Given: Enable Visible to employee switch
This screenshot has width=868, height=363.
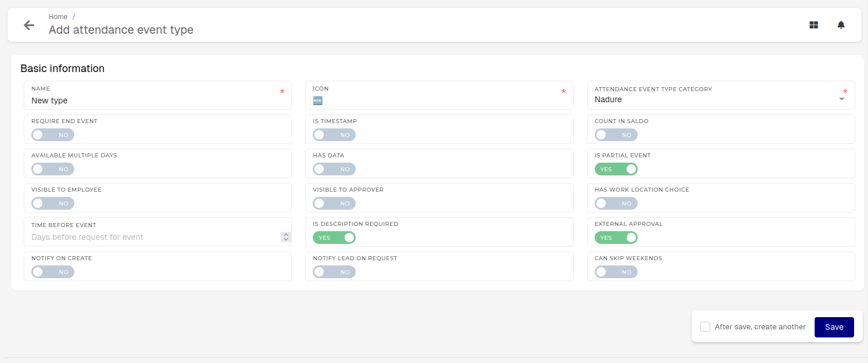Looking at the screenshot, I should click(53, 203).
